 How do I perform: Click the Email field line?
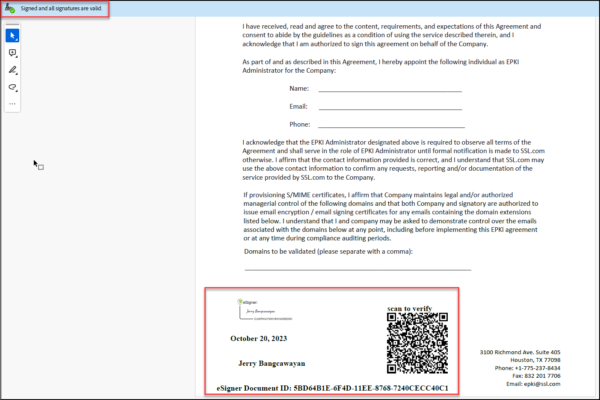pos(390,107)
